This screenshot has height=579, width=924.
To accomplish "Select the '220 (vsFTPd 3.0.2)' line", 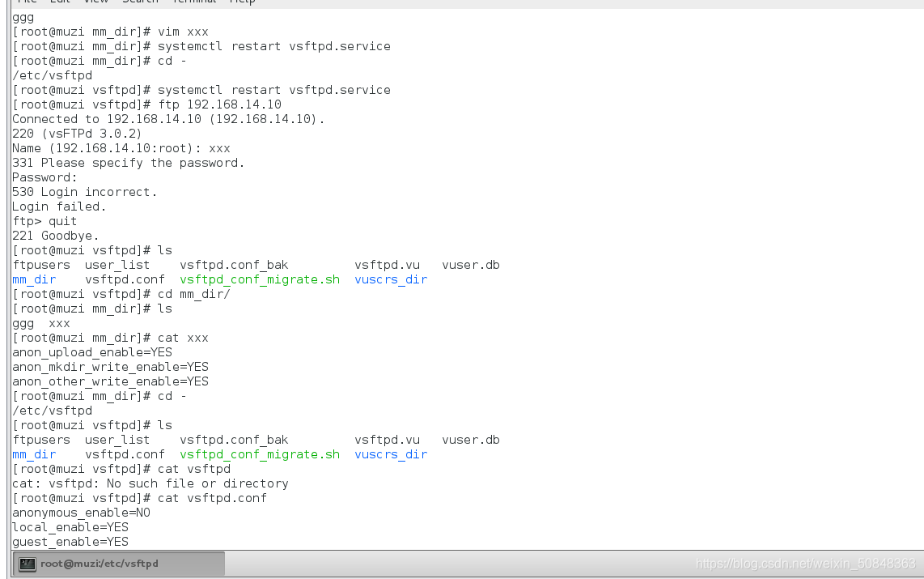I will tap(77, 134).
